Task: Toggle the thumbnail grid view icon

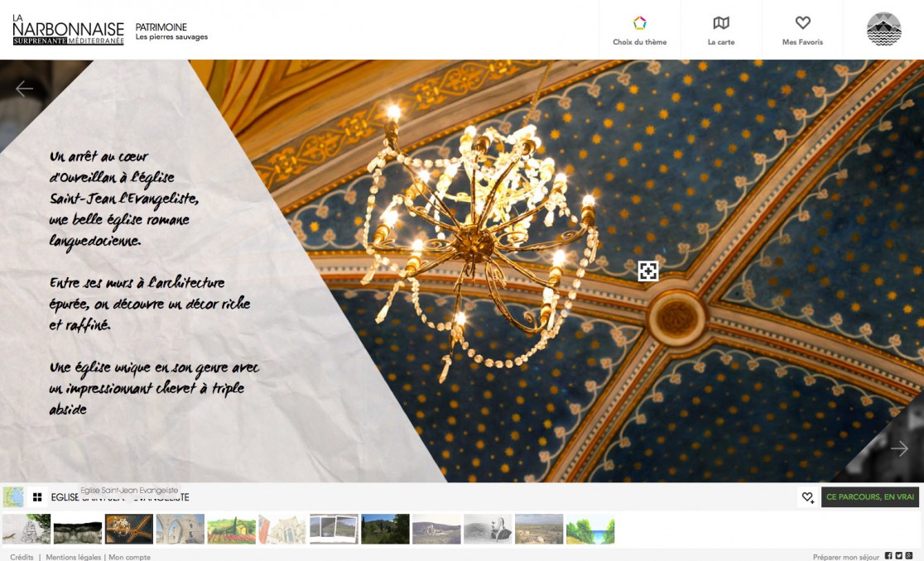Action: point(37,497)
